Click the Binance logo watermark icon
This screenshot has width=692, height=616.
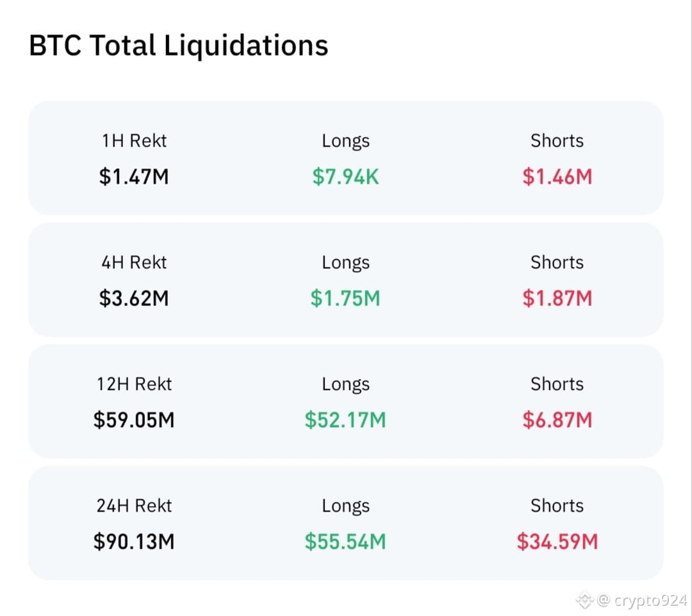pyautogui.click(x=585, y=600)
